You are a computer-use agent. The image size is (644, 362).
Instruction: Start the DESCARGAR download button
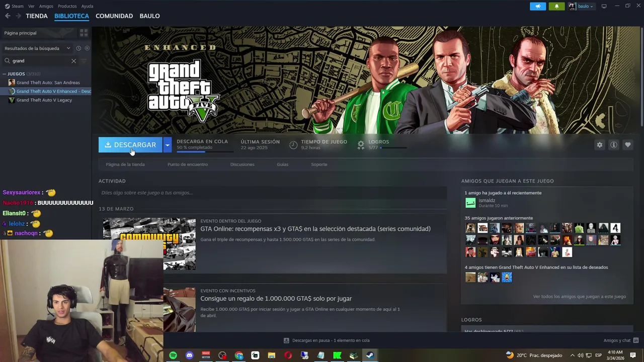point(130,145)
